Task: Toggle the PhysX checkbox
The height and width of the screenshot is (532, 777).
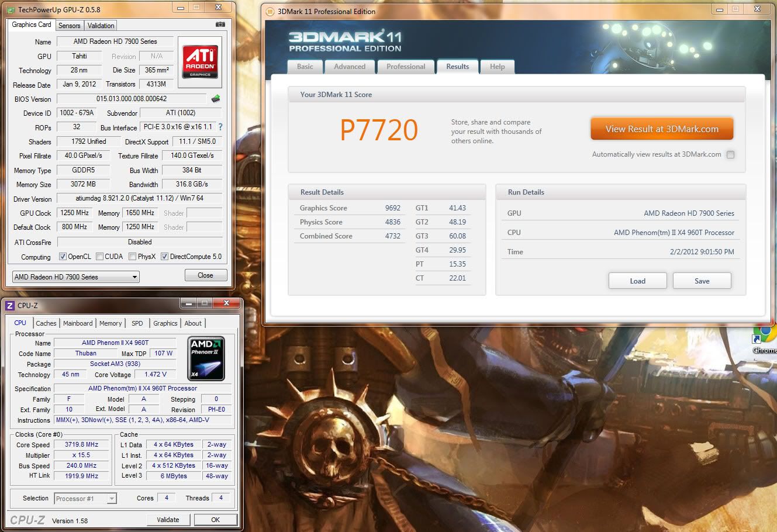Action: [132, 257]
